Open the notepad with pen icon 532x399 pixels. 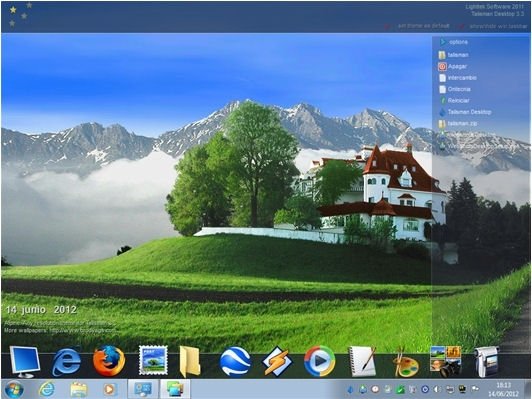(362, 361)
